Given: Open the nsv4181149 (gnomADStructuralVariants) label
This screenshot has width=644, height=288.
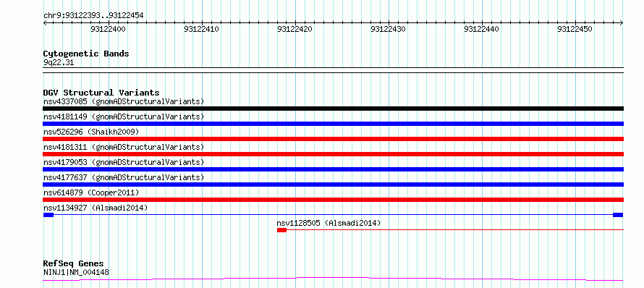Looking at the screenshot, I should [124, 117].
